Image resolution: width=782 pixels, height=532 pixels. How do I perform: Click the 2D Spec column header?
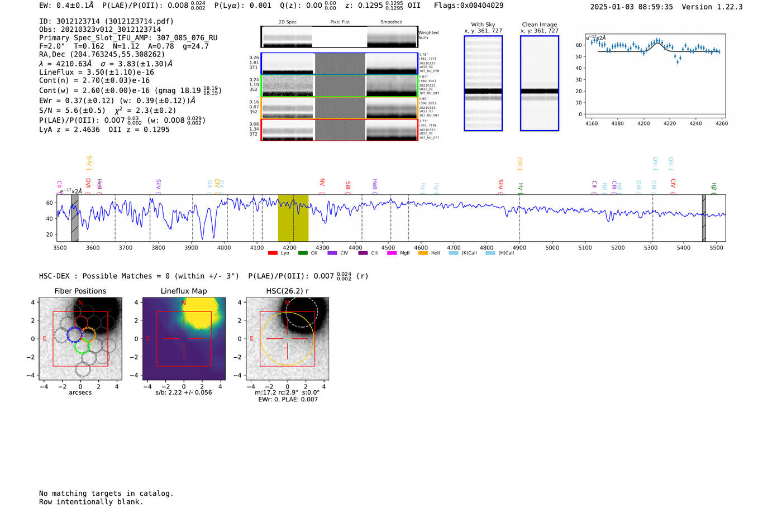click(288, 22)
